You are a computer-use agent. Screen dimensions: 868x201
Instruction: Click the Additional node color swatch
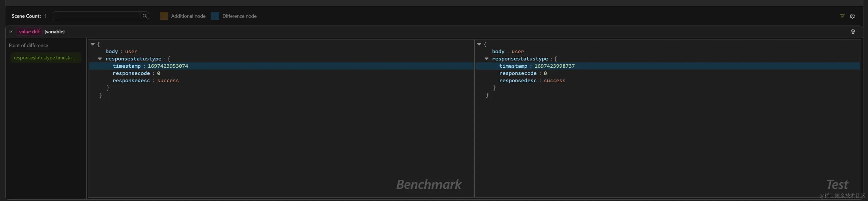click(x=164, y=16)
